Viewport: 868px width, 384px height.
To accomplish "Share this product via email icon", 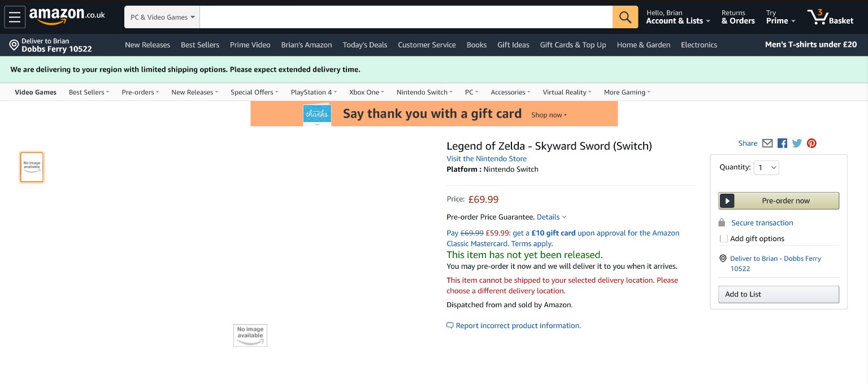I will tap(767, 143).
